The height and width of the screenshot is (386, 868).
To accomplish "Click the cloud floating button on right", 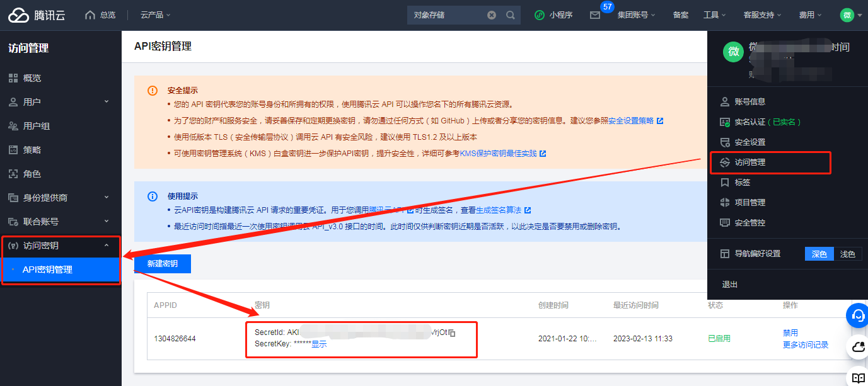I will (858, 346).
